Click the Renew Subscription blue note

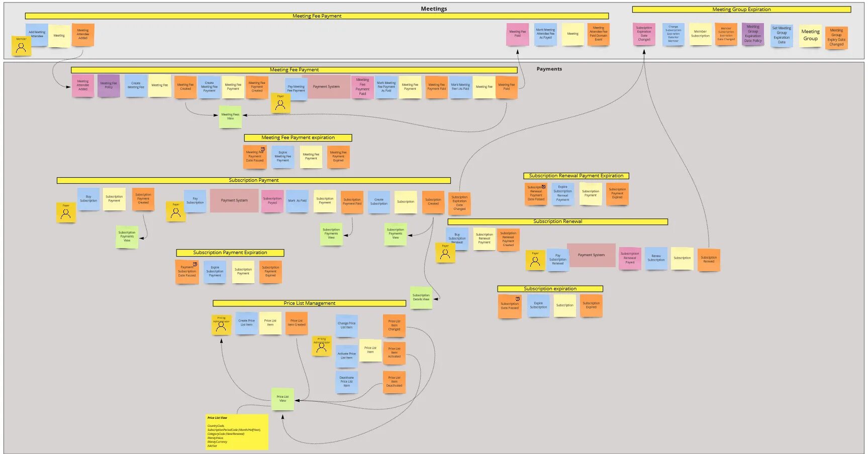click(656, 258)
